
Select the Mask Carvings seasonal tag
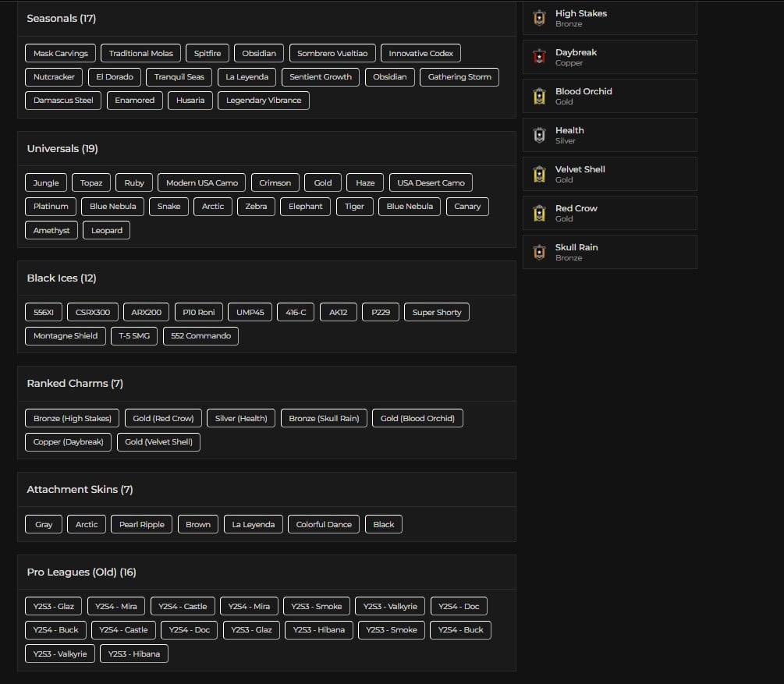click(x=61, y=53)
